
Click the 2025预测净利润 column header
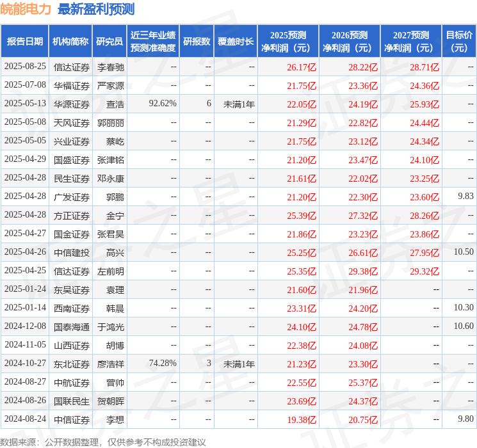click(287, 42)
